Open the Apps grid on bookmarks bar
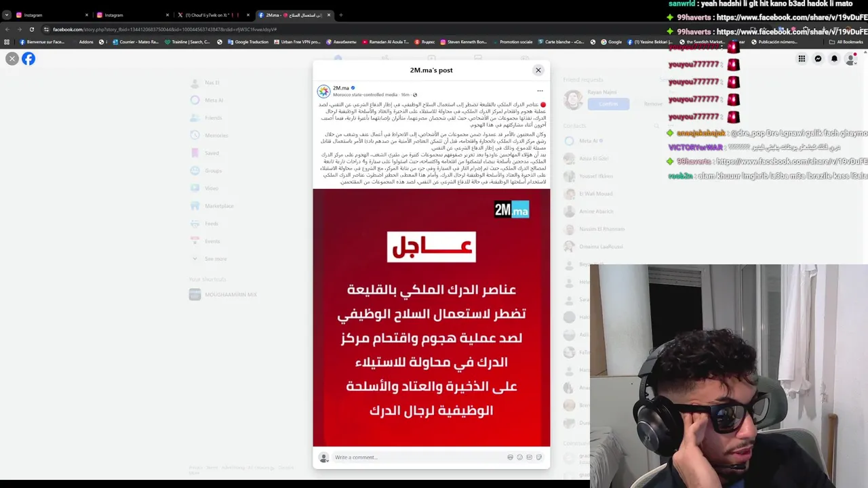 tap(7, 42)
